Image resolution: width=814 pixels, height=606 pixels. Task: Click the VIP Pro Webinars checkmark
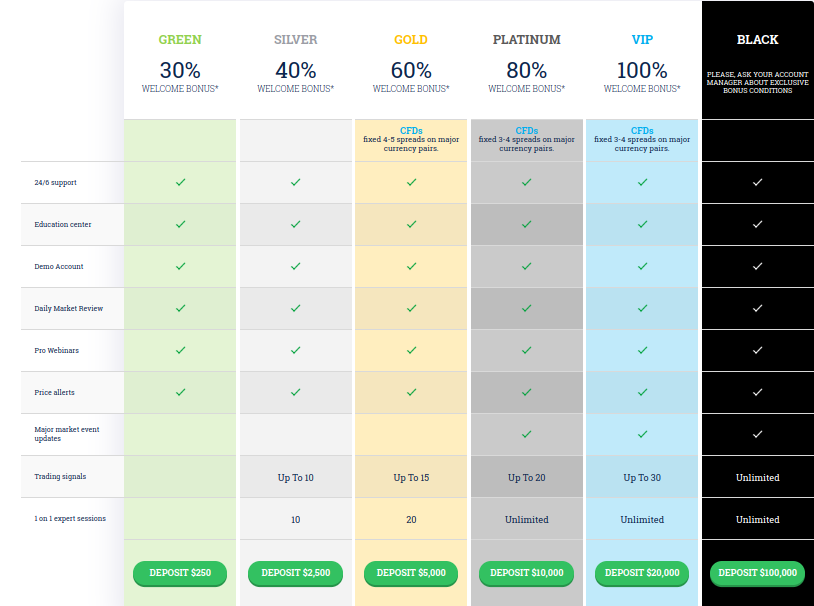(642, 351)
